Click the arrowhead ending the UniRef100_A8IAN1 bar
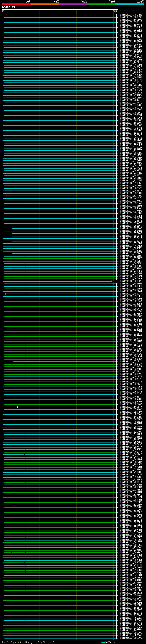Viewport: 146px width, 644px height. point(117,15)
